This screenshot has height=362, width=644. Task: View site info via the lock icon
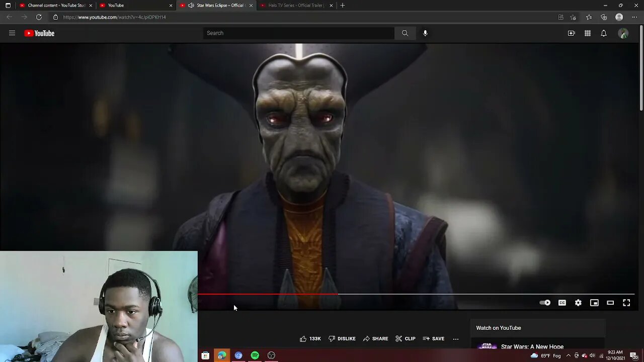point(56,17)
